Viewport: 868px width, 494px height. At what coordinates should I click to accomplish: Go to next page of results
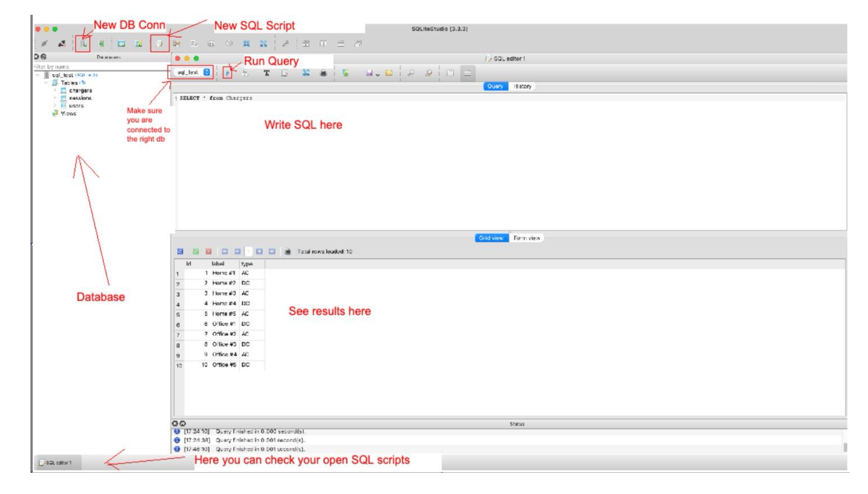(x=259, y=251)
